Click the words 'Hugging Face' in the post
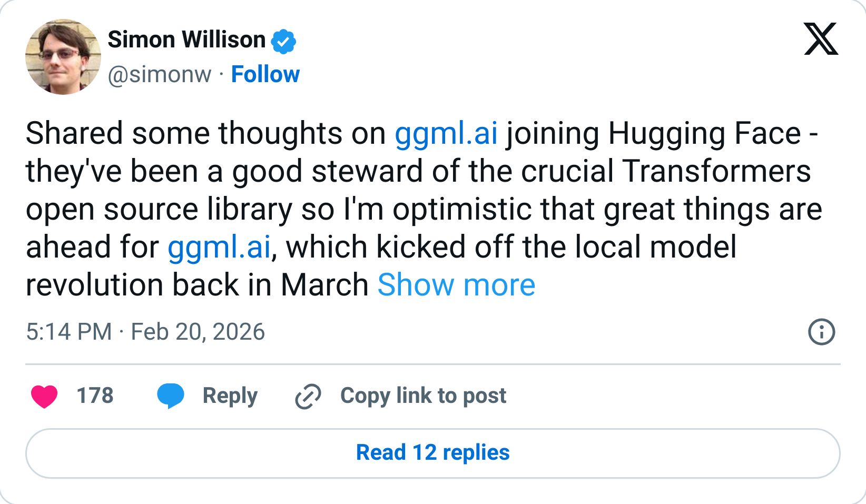This screenshot has height=504, width=866. pos(704,133)
